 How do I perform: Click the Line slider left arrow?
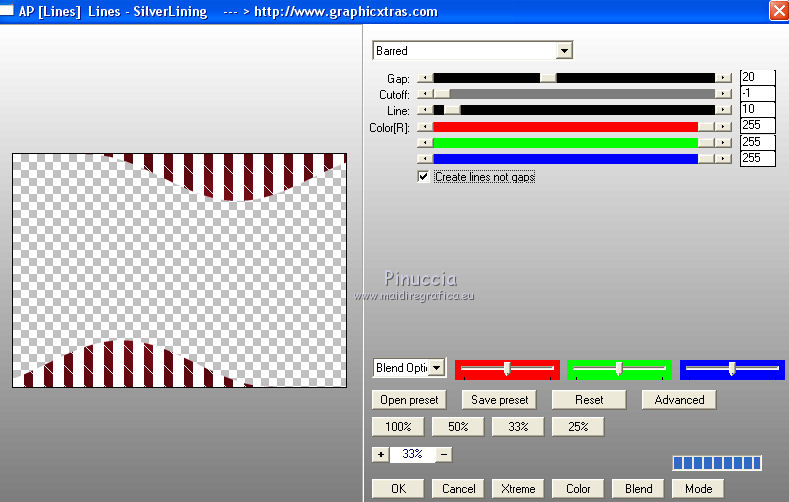point(425,110)
